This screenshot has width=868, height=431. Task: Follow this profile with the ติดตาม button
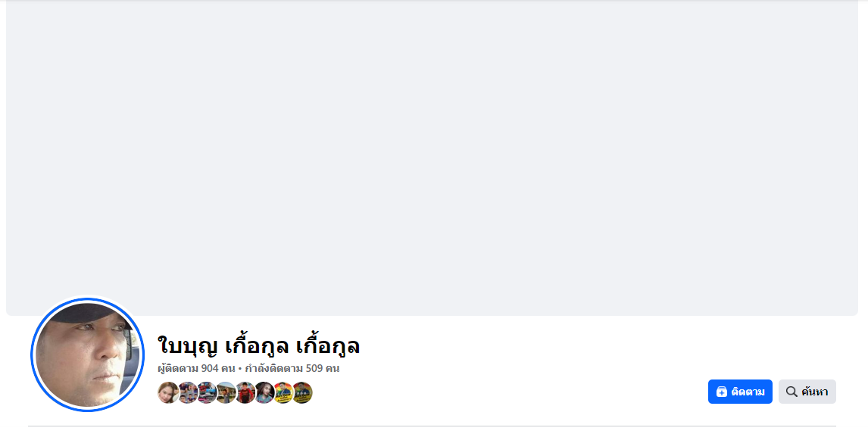pyautogui.click(x=740, y=392)
